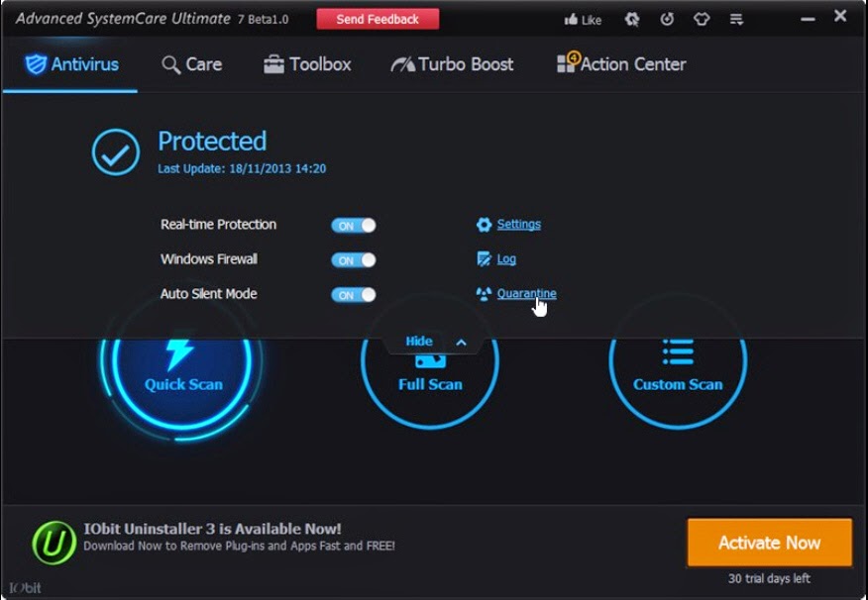Click the list icon in Custom Scan
Image resolution: width=868 pixels, height=600 pixels.
[x=678, y=352]
